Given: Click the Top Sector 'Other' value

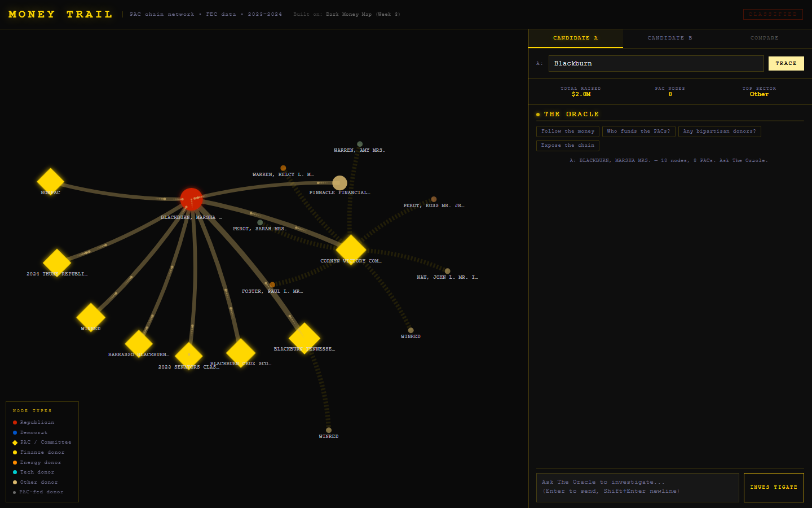Looking at the screenshot, I should [759, 94].
